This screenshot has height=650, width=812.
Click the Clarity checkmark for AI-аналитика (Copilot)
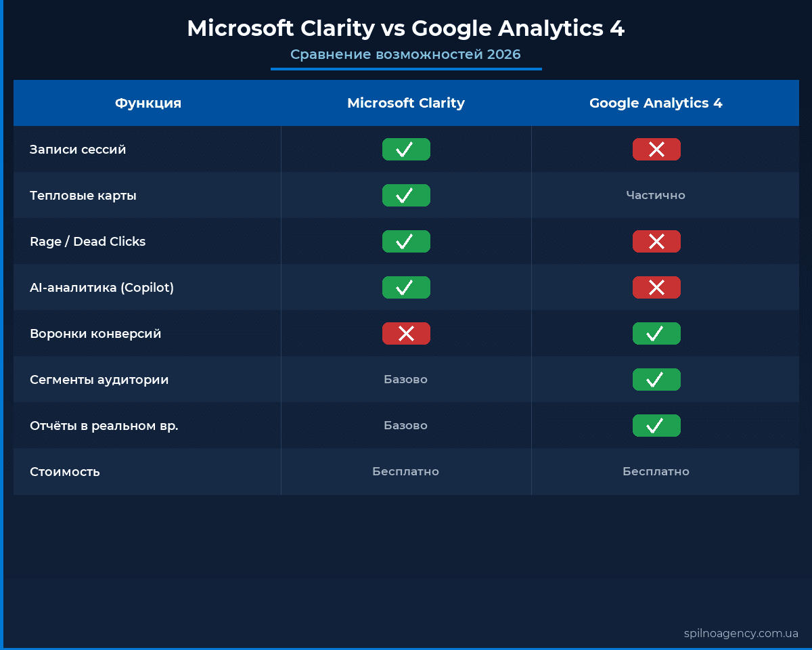pos(406,288)
